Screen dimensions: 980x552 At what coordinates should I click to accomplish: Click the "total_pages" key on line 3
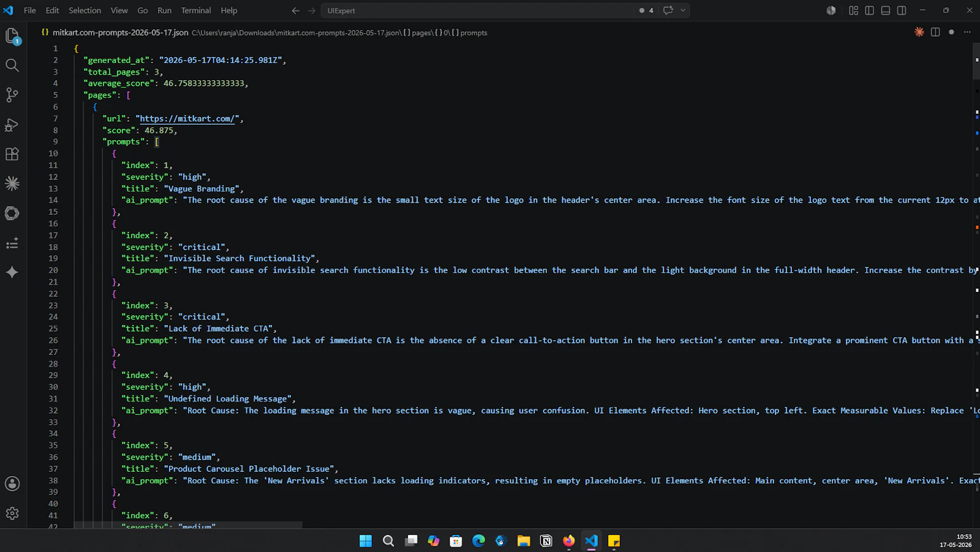click(114, 72)
